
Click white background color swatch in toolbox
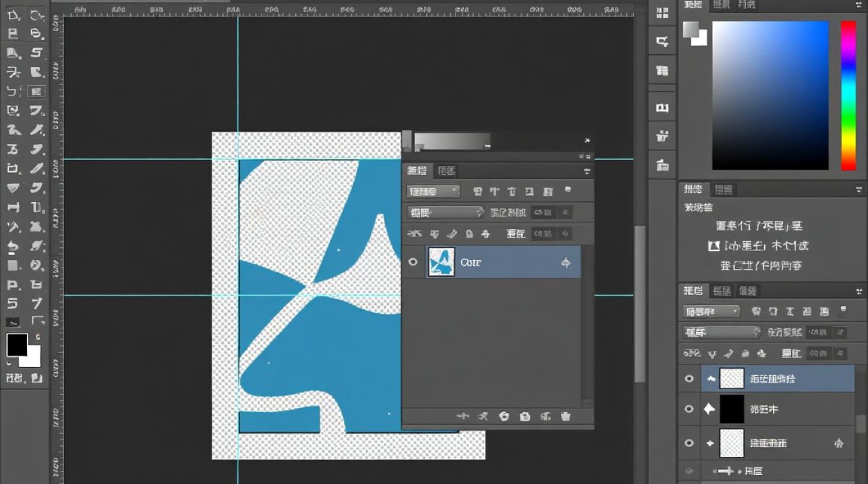tap(33, 359)
